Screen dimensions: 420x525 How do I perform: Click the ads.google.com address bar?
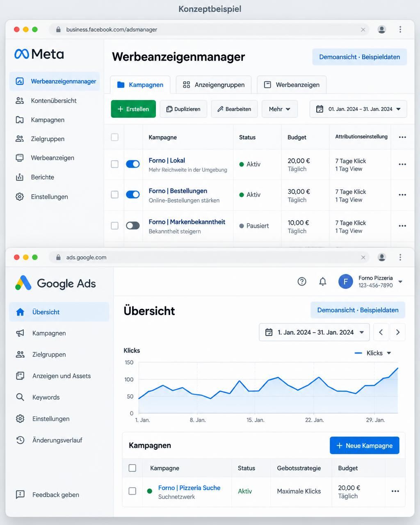point(209,257)
